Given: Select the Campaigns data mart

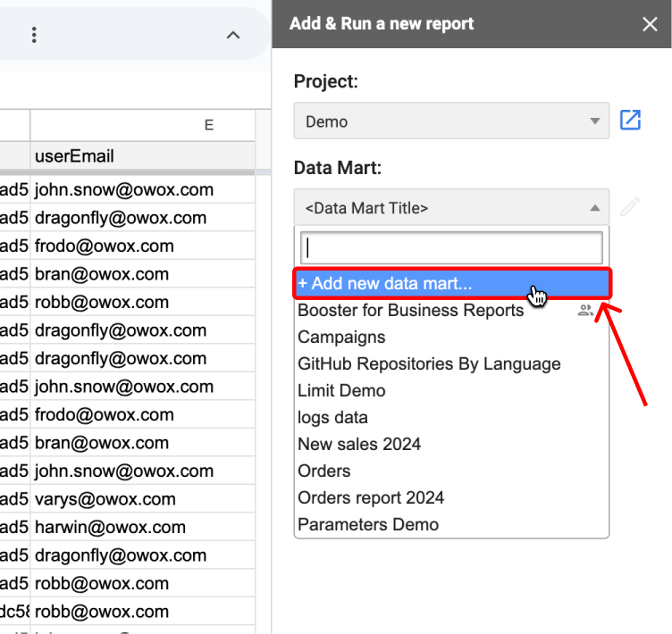Looking at the screenshot, I should (452, 338).
